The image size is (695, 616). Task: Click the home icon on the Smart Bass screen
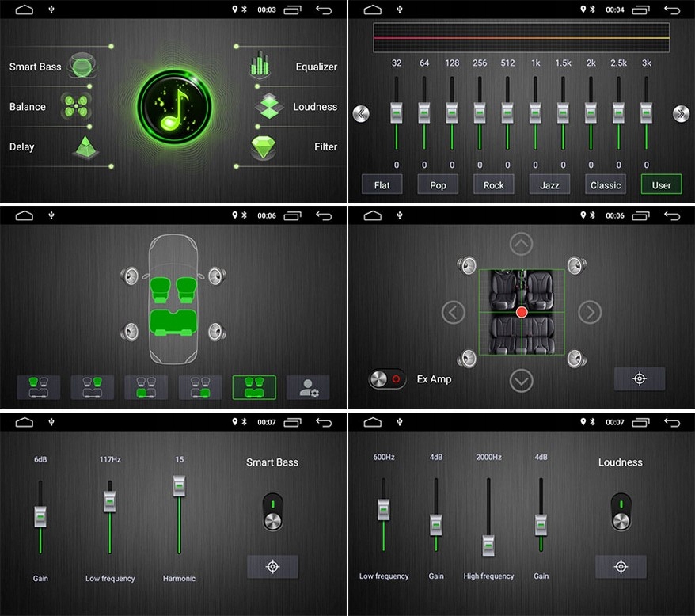pyautogui.click(x=25, y=422)
